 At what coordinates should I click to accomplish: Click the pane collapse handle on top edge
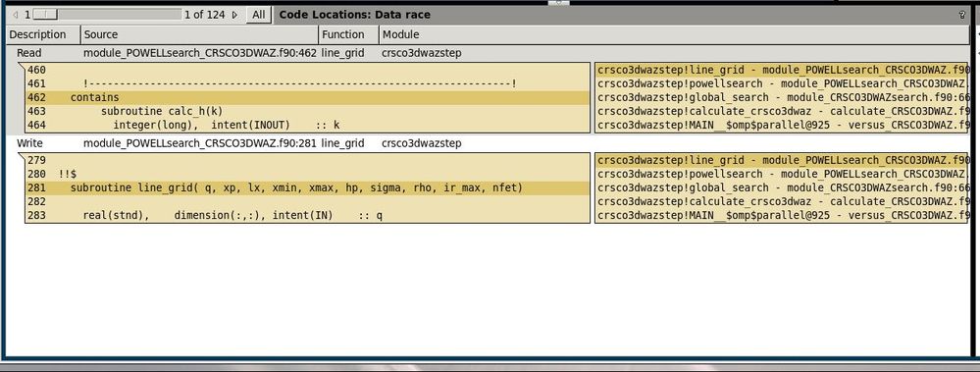(x=558, y=3)
